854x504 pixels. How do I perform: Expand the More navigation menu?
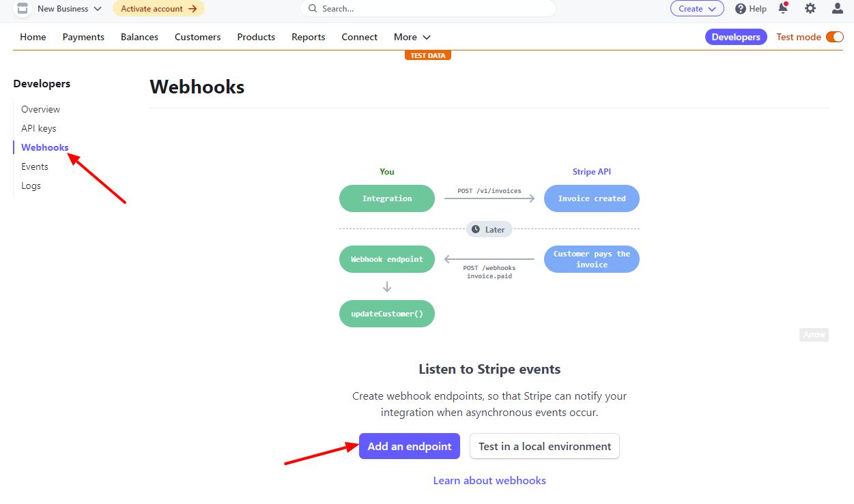412,37
